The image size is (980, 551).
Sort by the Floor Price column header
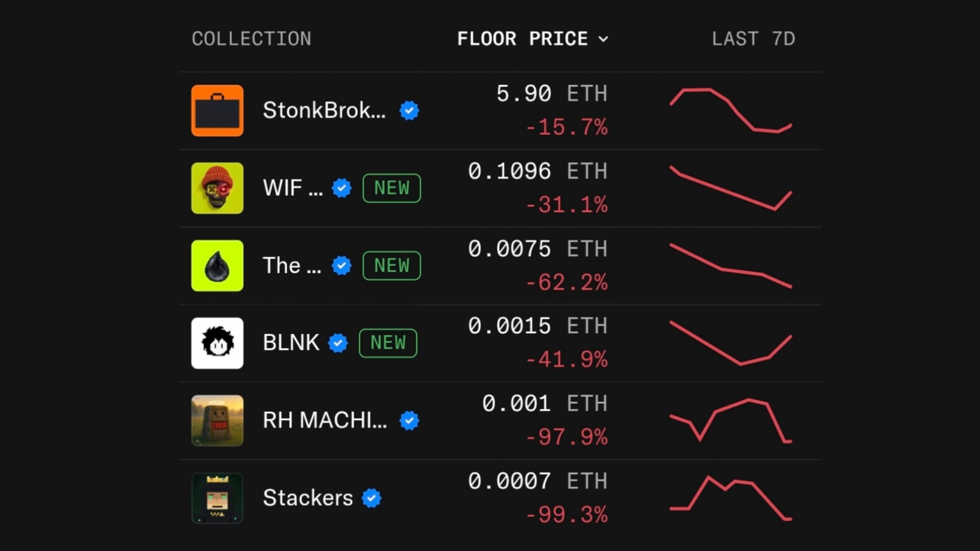tap(532, 39)
